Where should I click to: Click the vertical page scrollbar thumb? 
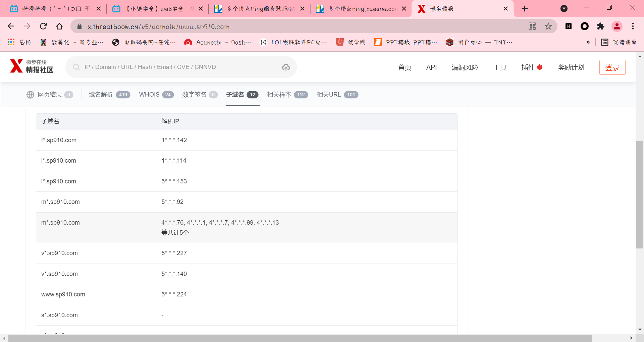(639, 194)
